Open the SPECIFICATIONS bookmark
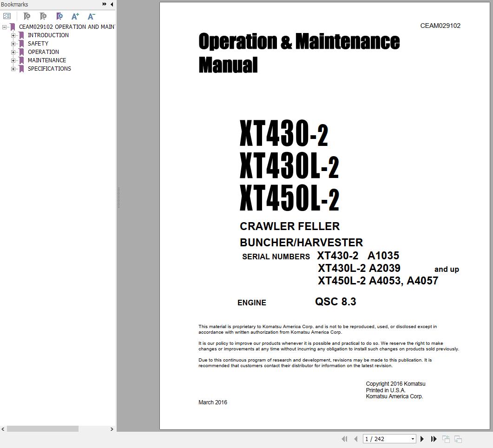 click(x=49, y=68)
